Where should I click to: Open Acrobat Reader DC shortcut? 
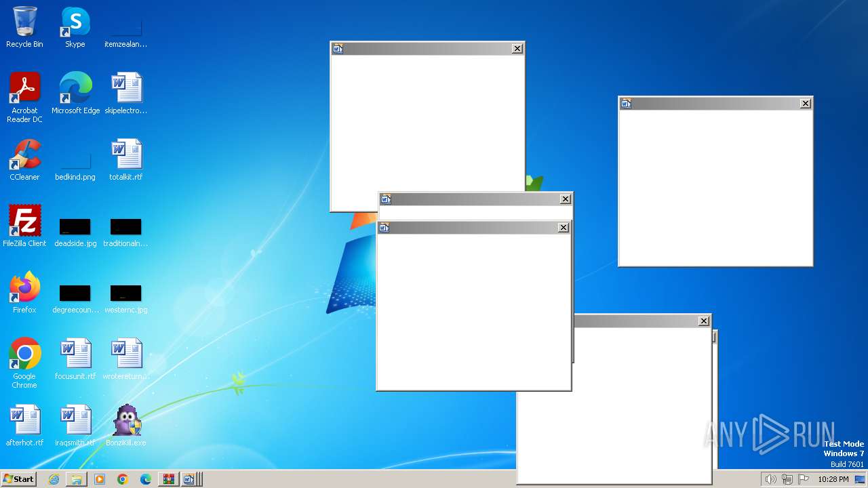[x=24, y=97]
